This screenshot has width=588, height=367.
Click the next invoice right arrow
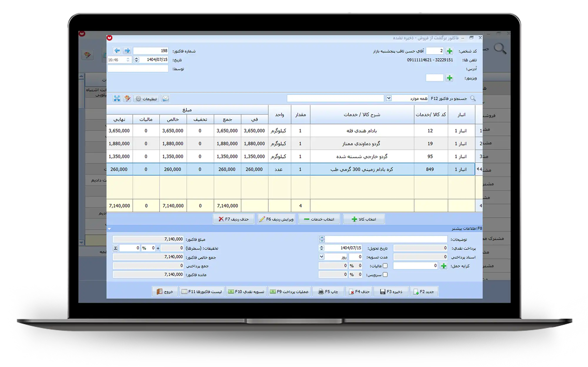pos(127,51)
